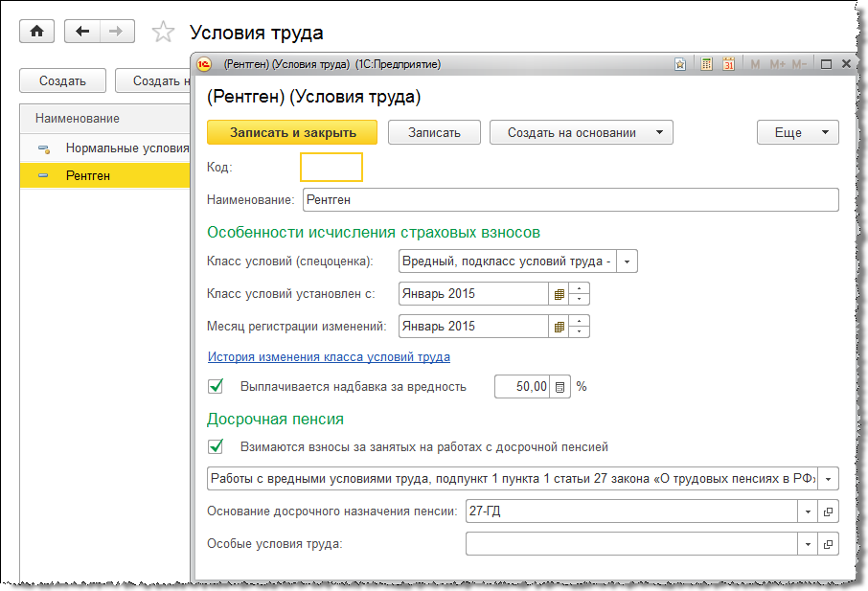868x591 pixels.
Task: Open form for Основание досрочного назначения пенсии
Action: (829, 511)
